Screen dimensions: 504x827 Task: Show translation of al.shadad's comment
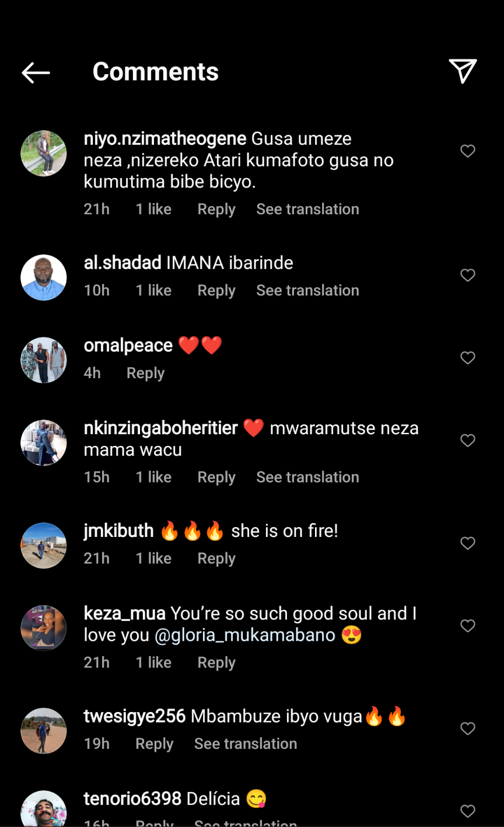(x=307, y=291)
